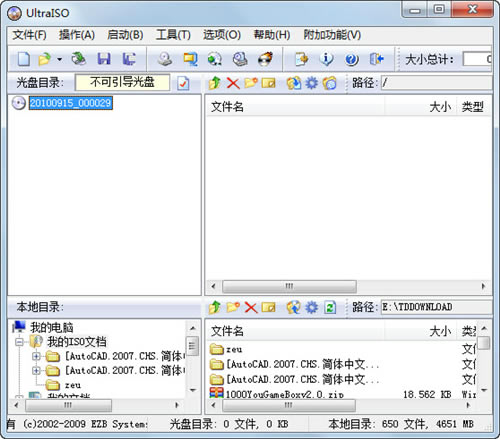Click the disc pane horizontal scrollbar thumb
Image resolution: width=500 pixels, height=439 pixels.
[x=289, y=286]
